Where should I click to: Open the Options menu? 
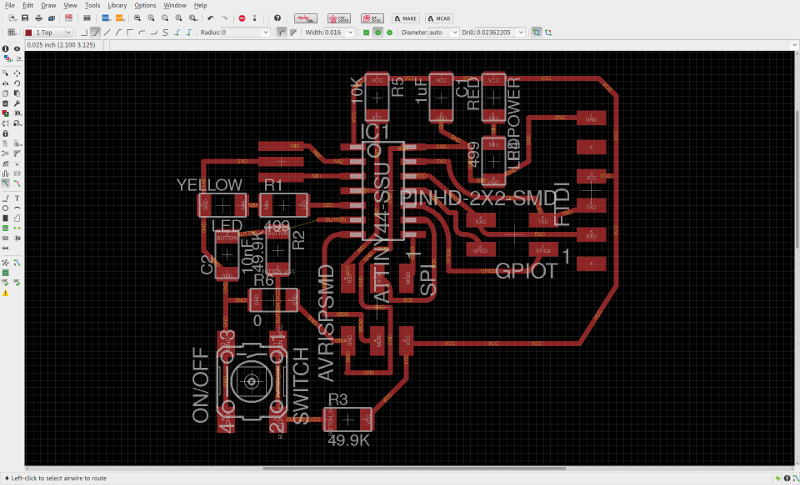click(x=145, y=5)
